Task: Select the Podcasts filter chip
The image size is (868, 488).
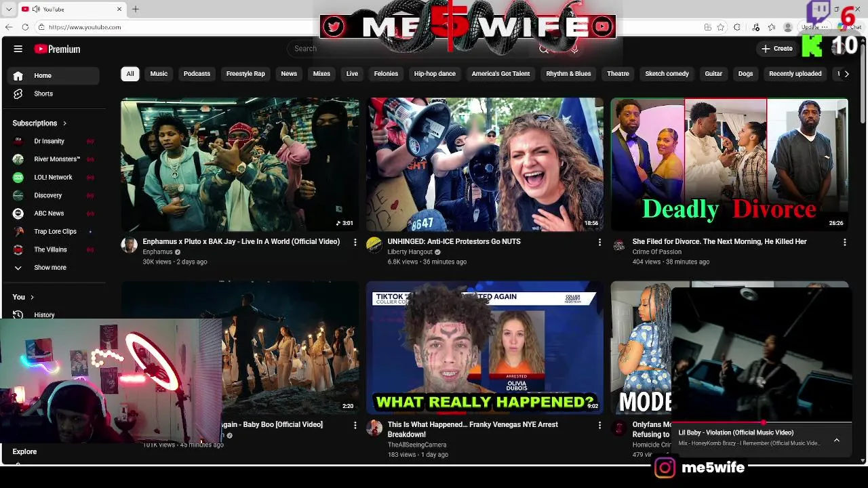Action: pos(197,74)
